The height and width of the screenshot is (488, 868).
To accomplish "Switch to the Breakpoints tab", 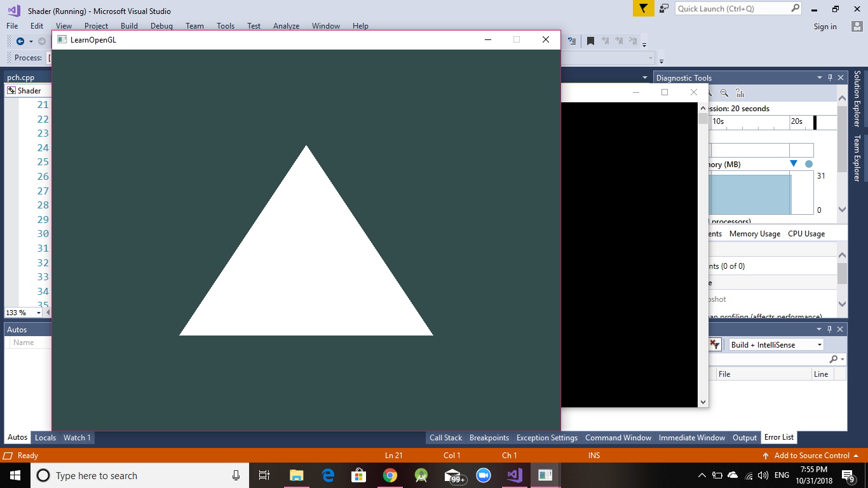I will pos(489,437).
